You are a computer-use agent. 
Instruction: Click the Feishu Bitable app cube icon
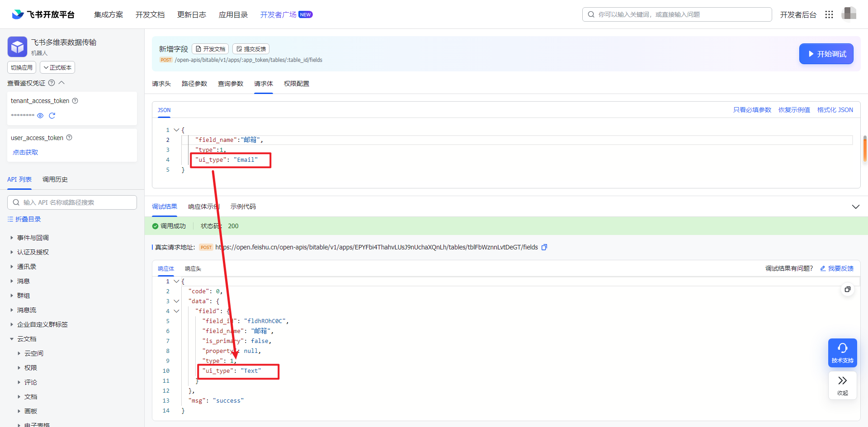point(17,47)
